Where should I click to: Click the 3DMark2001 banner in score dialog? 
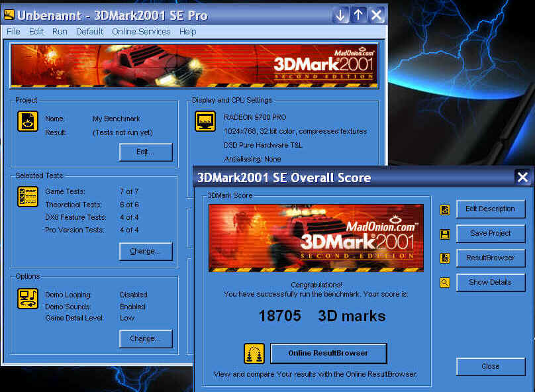point(316,238)
